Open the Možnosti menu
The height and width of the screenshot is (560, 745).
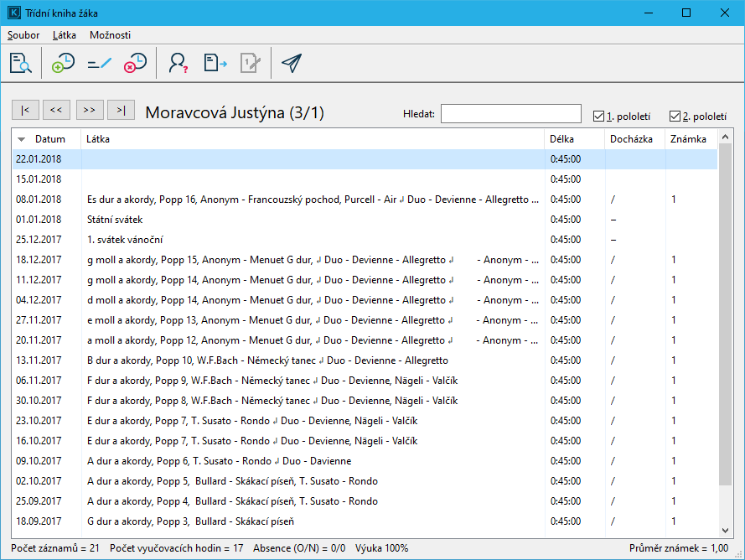click(110, 35)
